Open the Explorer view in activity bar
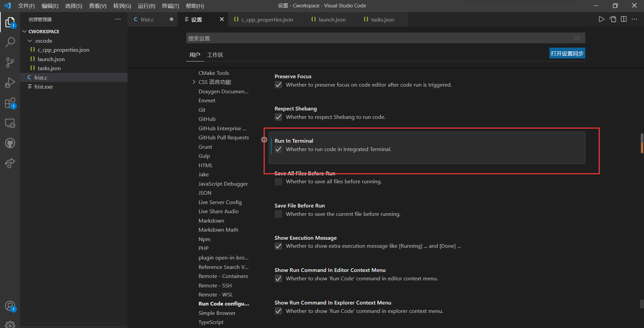 pyautogui.click(x=10, y=22)
